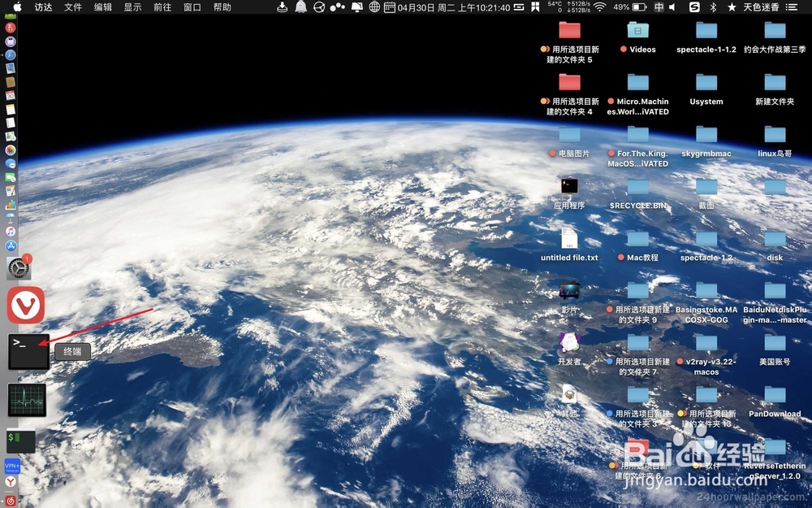This screenshot has height=508, width=812.
Task: Open the 编辑 menu
Action: coord(103,7)
